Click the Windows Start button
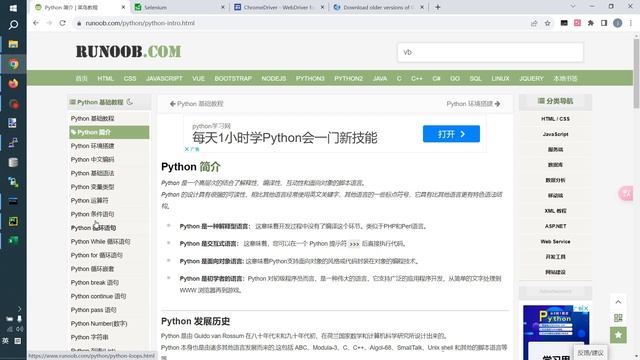This screenshot has width=640, height=360. 13,7
